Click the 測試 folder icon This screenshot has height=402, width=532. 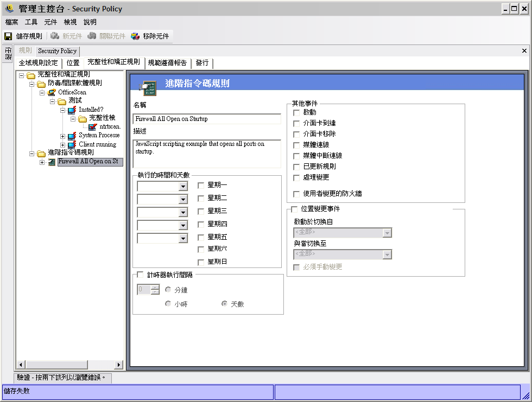pos(62,101)
